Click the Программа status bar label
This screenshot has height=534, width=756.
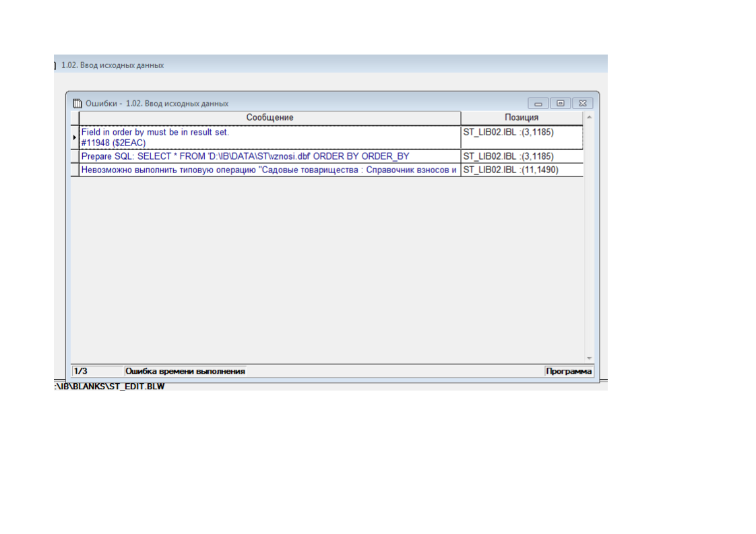pos(569,371)
